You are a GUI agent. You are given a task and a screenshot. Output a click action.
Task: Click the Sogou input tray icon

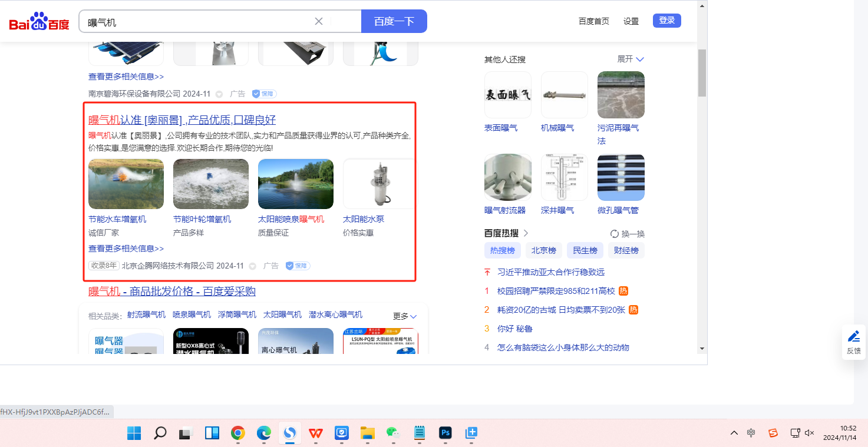pos(773,433)
